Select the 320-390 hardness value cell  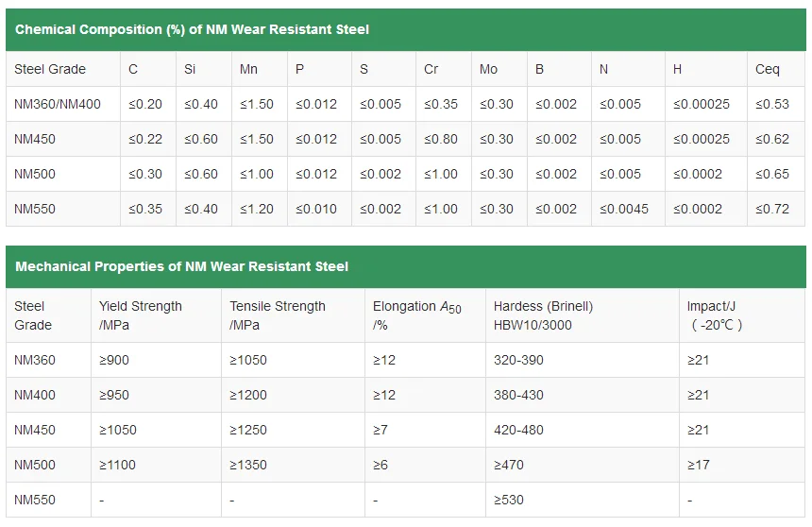pyautogui.click(x=518, y=360)
